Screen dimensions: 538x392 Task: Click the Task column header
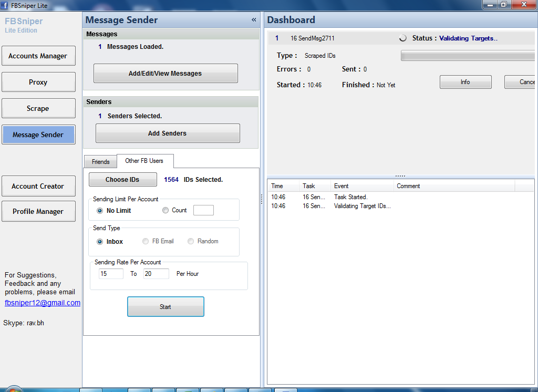tap(315, 185)
